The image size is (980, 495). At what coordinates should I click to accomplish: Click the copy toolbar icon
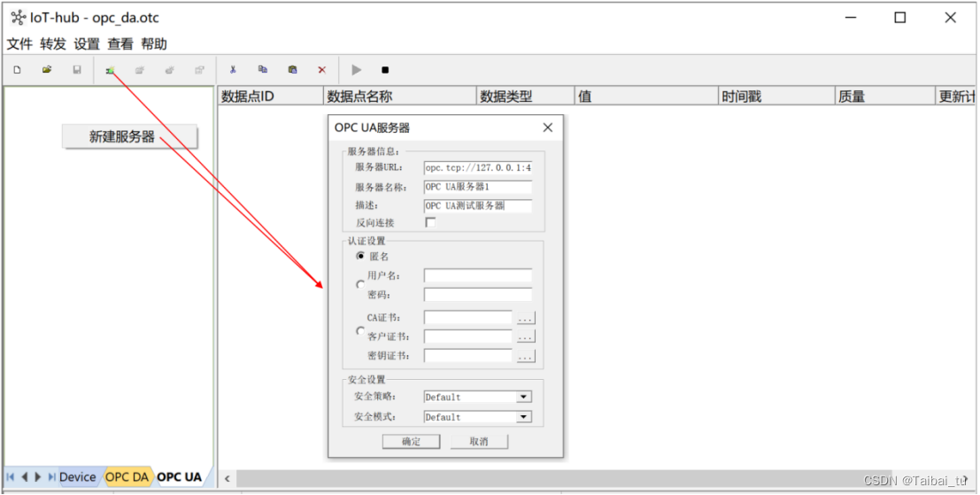263,70
